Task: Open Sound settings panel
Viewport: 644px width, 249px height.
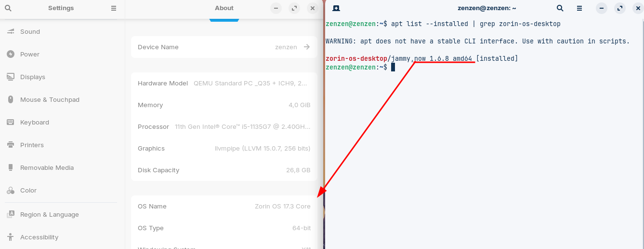Action: (x=63, y=31)
